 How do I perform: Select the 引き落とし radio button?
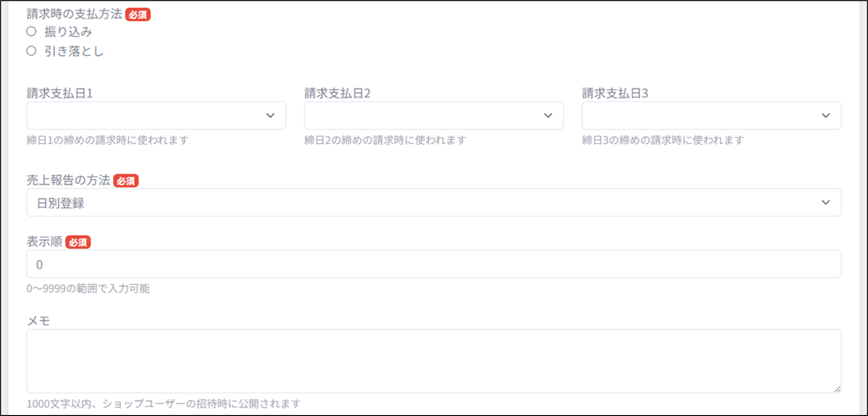[32, 51]
